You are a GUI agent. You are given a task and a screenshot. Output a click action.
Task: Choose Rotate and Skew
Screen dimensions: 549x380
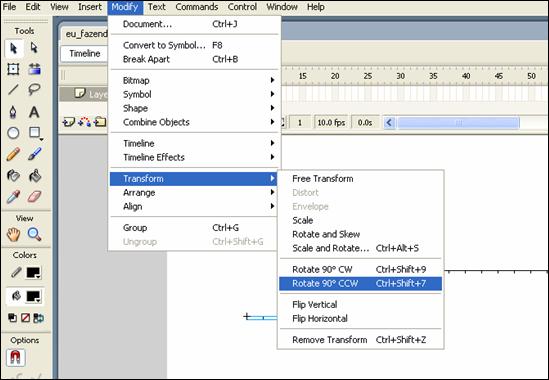pyautogui.click(x=361, y=234)
